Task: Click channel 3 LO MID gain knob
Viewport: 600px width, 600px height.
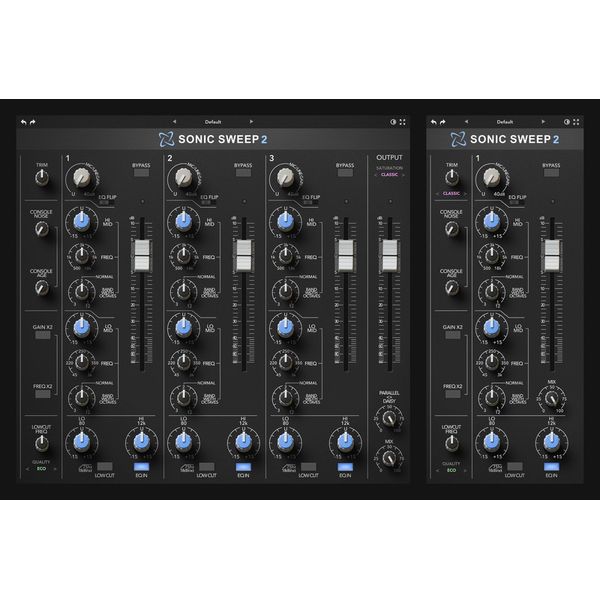Action: coord(285,328)
